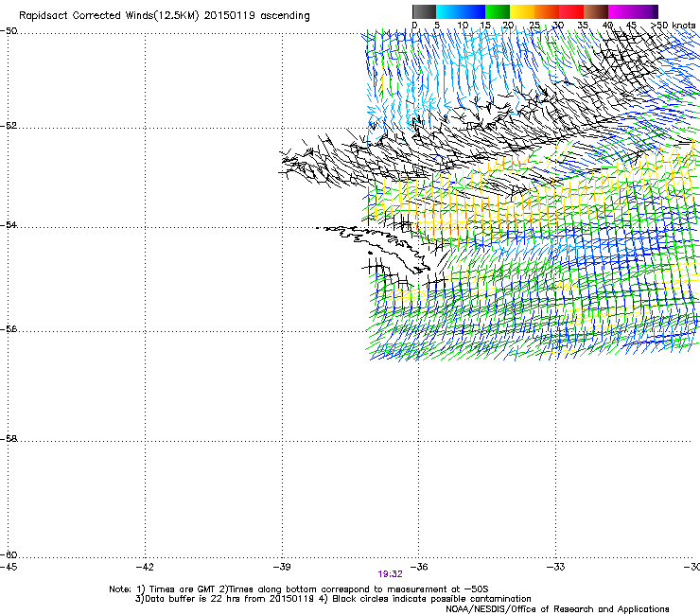Click the 'Data buffer is 22 hrs' note
700x615 pixels.
224,599
